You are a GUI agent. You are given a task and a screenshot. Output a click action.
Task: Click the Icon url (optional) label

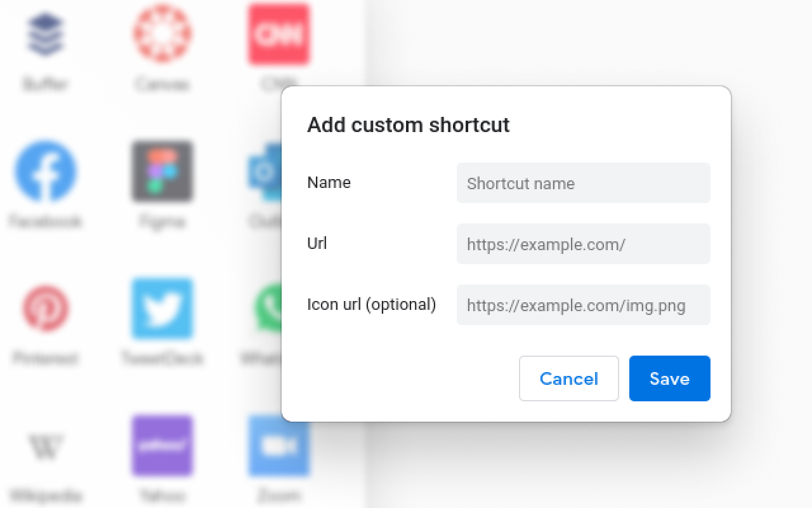point(371,305)
